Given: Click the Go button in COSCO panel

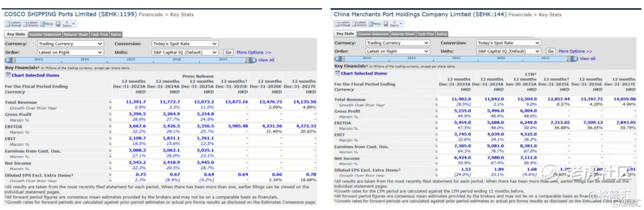Looking at the screenshot, I should tap(228, 52).
